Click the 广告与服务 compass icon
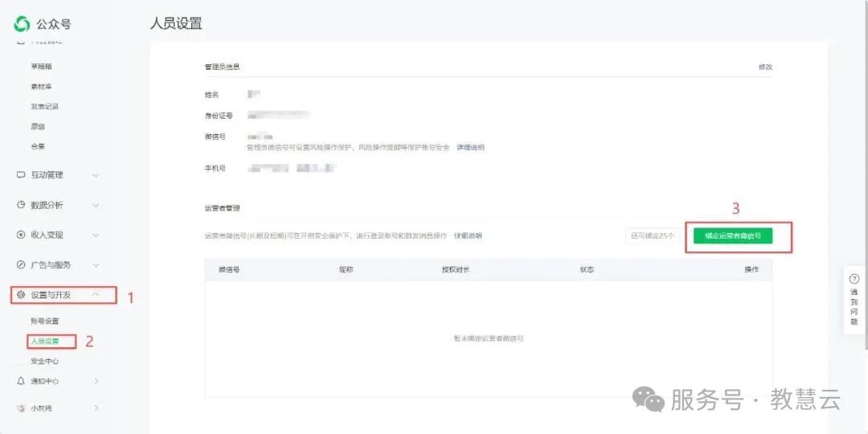The width and height of the screenshot is (868, 434). 21,264
